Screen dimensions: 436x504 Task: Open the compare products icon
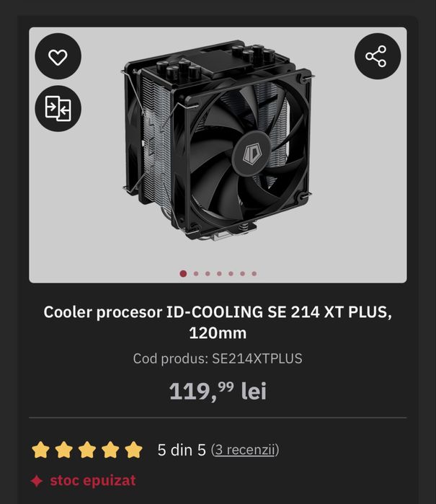[58, 108]
